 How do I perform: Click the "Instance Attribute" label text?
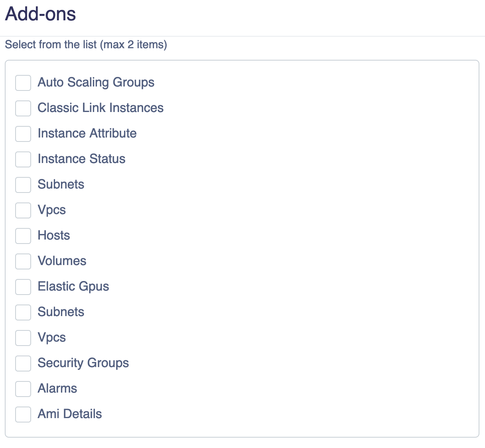[87, 133]
